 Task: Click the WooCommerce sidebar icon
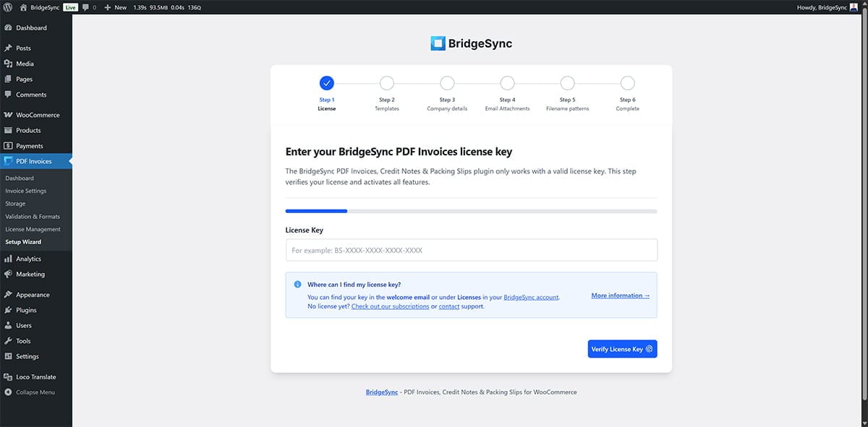coord(8,115)
